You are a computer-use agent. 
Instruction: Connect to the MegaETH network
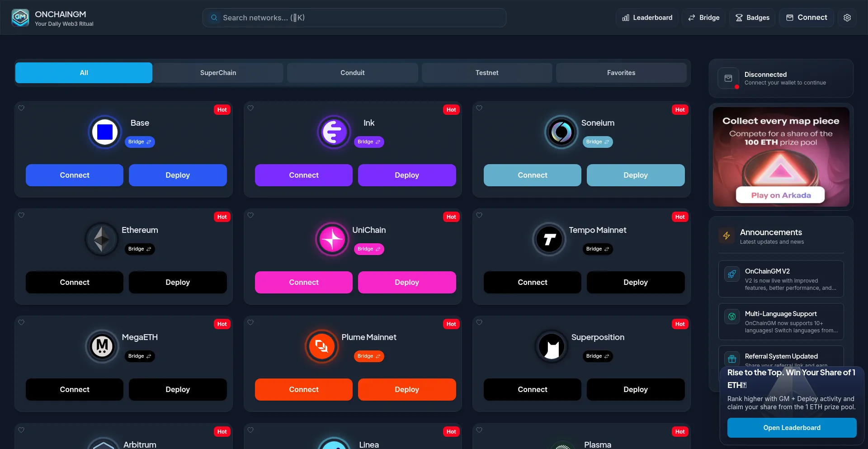75,390
